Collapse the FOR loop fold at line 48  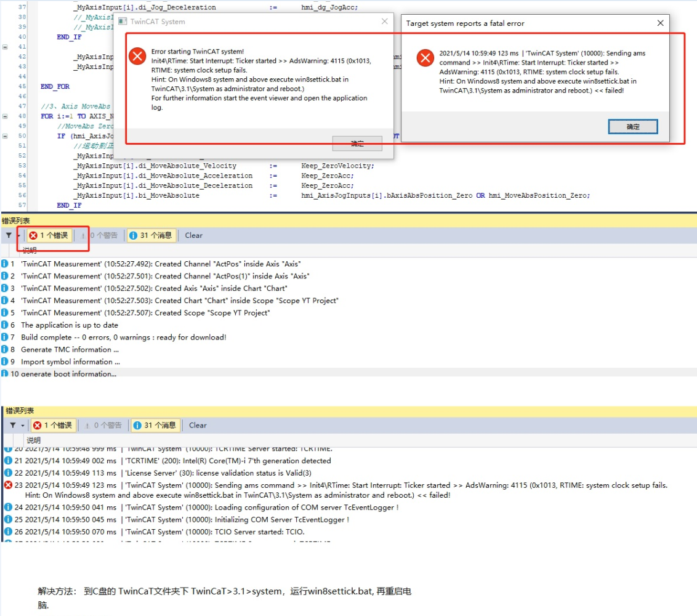pyautogui.click(x=5, y=116)
